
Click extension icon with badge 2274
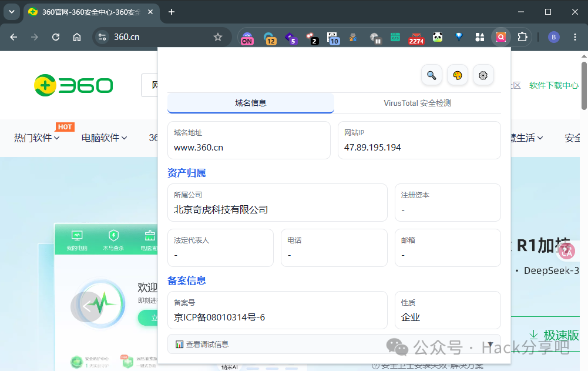416,38
